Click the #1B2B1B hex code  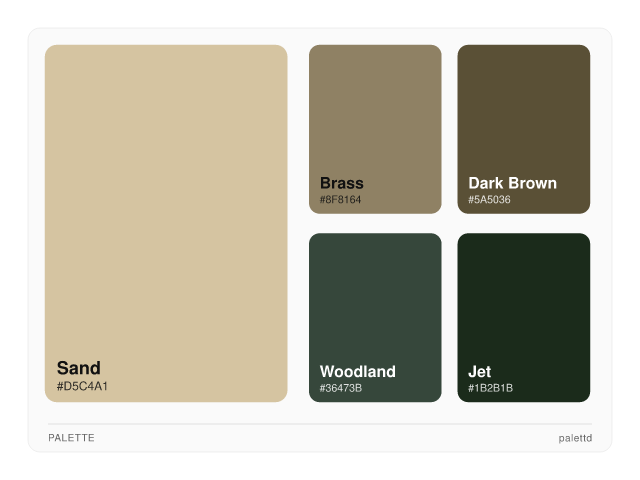(490, 388)
